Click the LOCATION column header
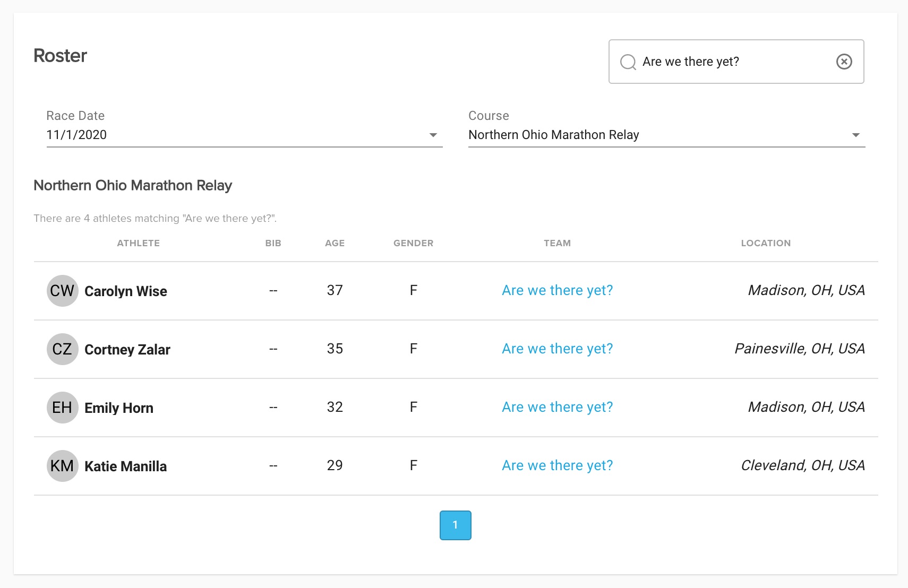The image size is (908, 588). 766,243
